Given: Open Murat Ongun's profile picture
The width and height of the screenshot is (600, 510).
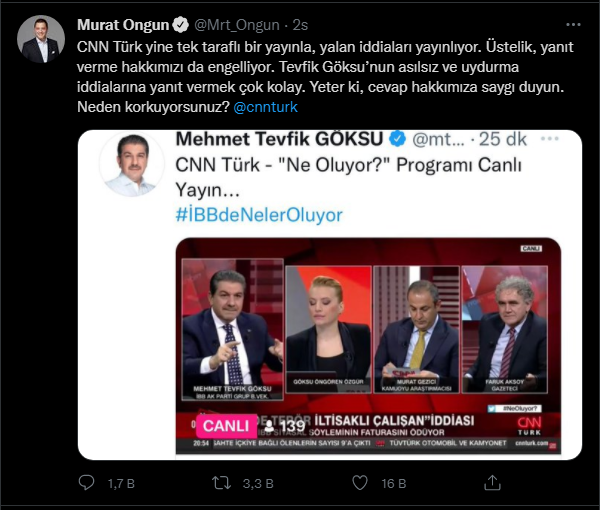Looking at the screenshot, I should 41,39.
